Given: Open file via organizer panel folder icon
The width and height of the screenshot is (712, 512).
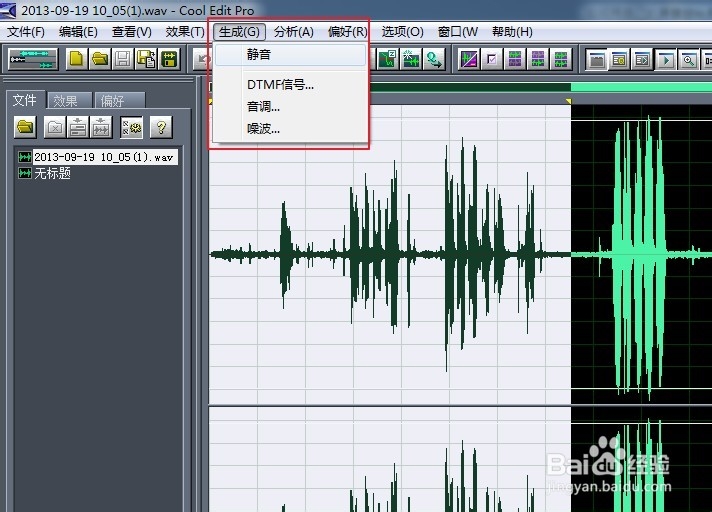Looking at the screenshot, I should pos(25,127).
